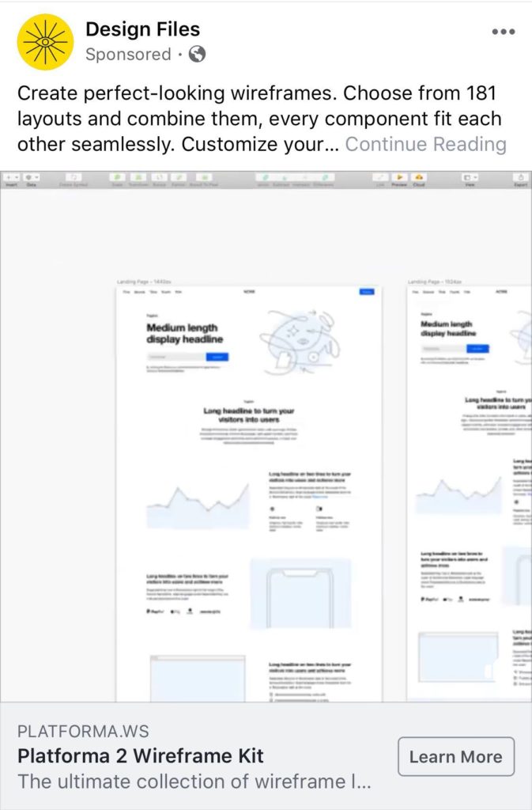Click the globe public audience icon
This screenshot has width=532, height=810.
pos(197,54)
